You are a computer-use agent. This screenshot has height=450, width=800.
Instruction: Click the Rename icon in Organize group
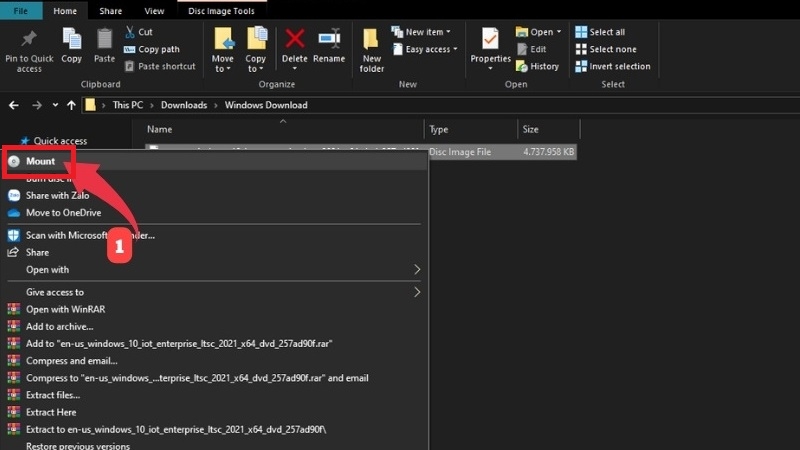(329, 40)
